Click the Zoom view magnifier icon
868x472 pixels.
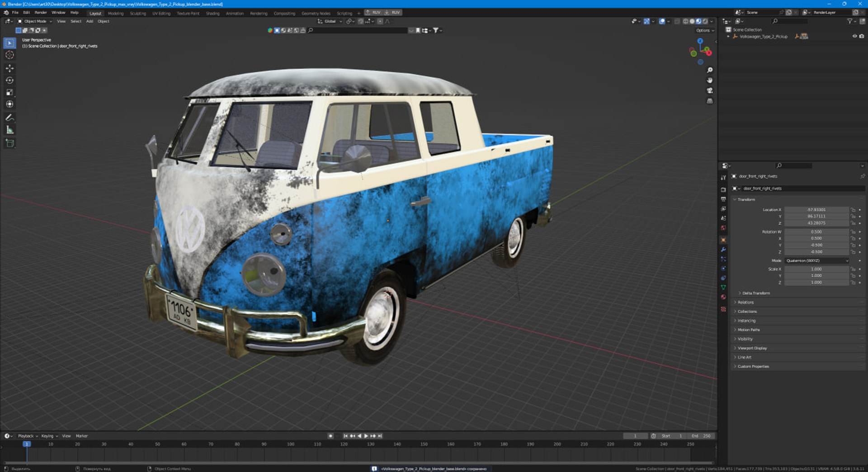(x=710, y=70)
